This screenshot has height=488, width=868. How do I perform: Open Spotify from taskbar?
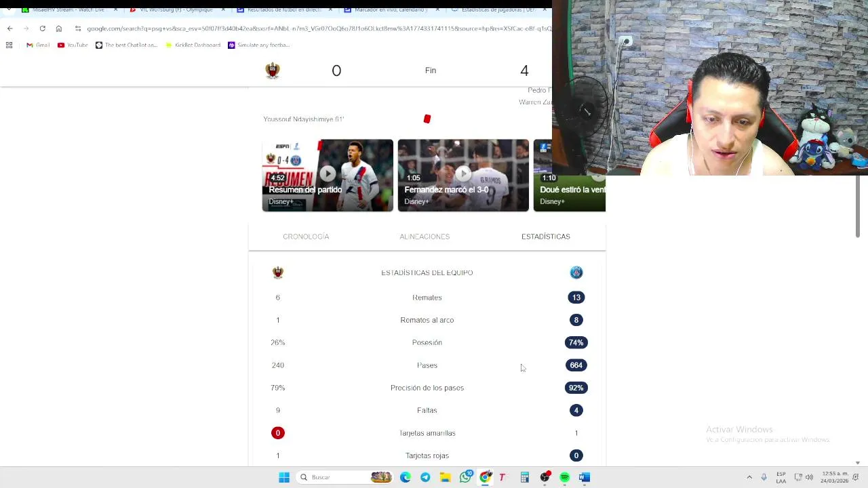(565, 477)
